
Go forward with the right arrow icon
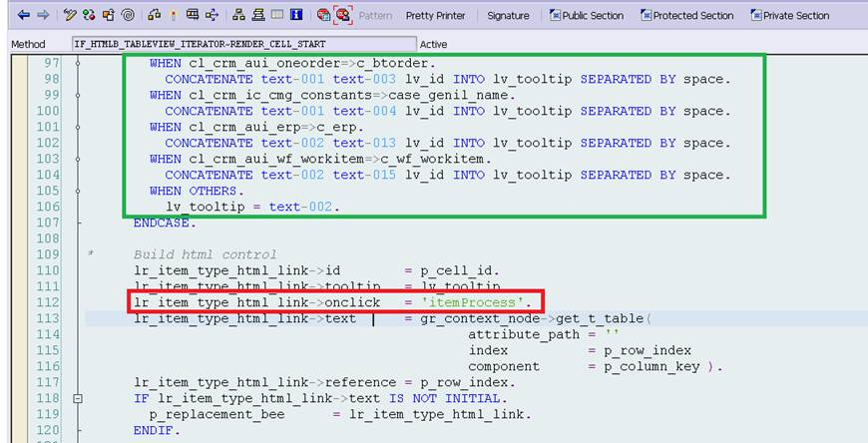pyautogui.click(x=43, y=15)
